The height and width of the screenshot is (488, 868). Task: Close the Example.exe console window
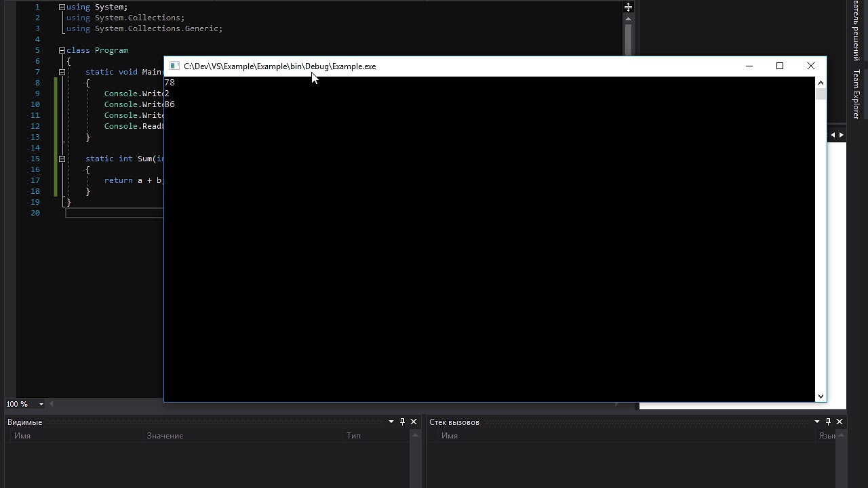[810, 66]
